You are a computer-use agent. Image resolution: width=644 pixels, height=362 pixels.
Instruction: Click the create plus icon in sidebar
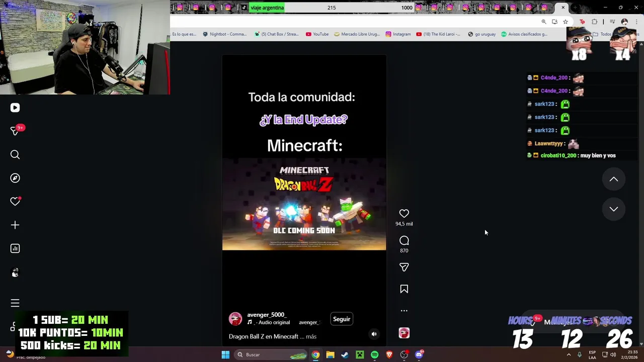pos(15,225)
